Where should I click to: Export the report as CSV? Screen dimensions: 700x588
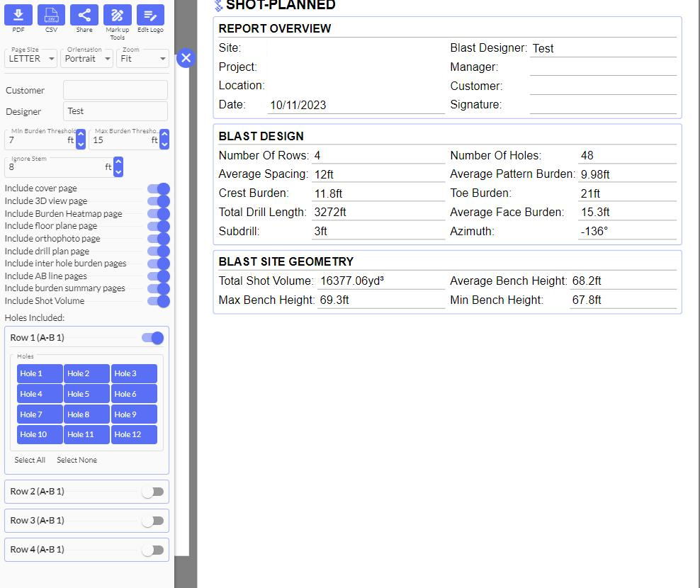click(x=51, y=15)
